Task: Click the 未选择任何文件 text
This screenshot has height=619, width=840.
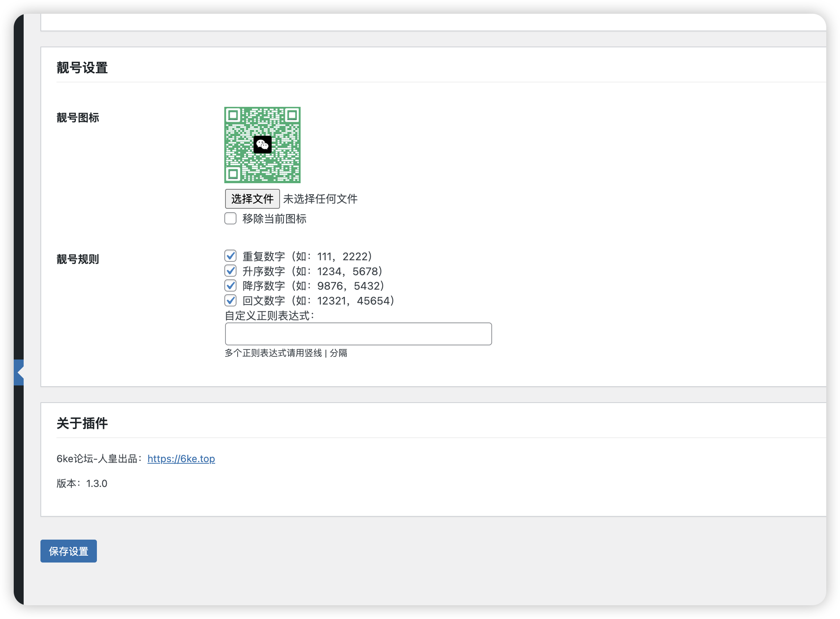Action: (x=320, y=199)
